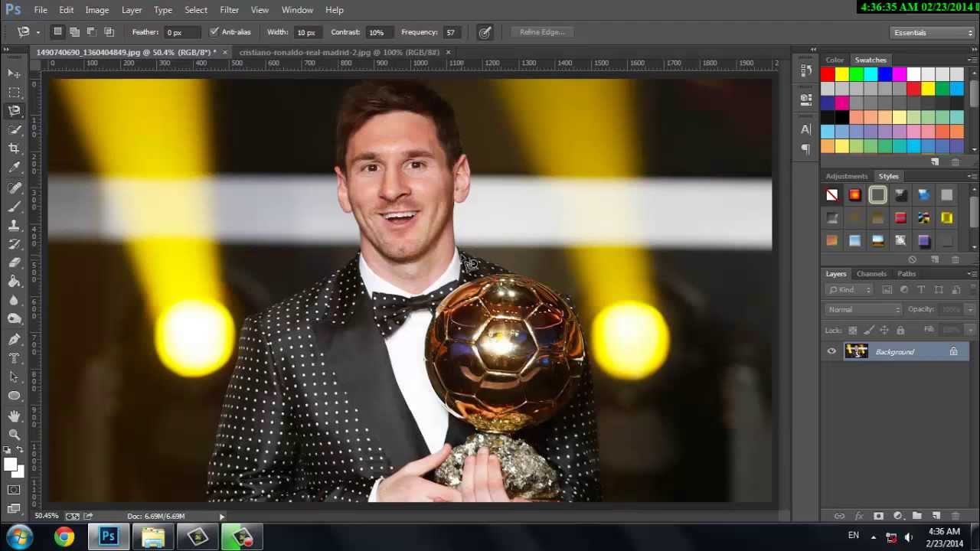The width and height of the screenshot is (980, 551).
Task: Open the Filter menu
Action: (x=229, y=10)
